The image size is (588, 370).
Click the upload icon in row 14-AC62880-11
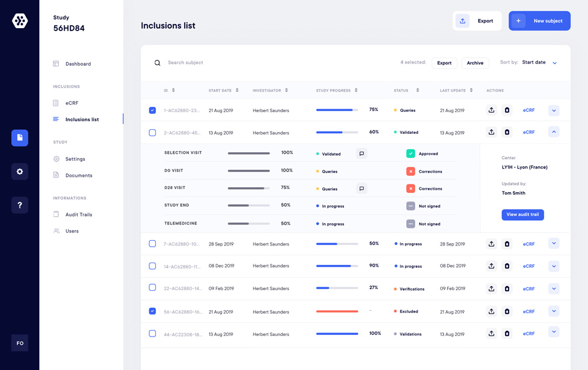point(491,266)
